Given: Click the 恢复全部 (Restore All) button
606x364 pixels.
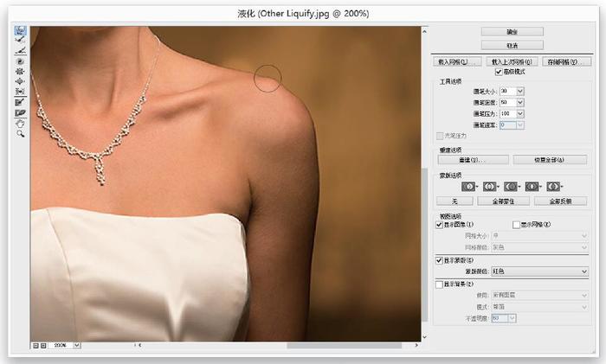Looking at the screenshot, I should click(549, 160).
